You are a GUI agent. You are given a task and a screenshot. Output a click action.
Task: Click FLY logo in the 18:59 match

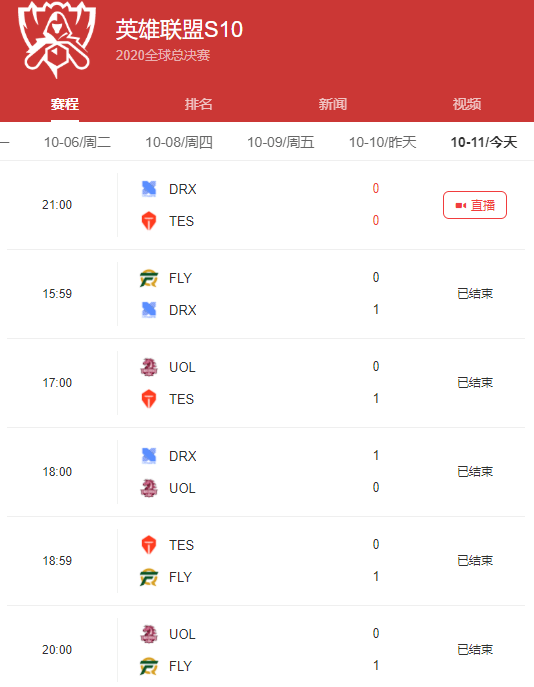click(149, 577)
